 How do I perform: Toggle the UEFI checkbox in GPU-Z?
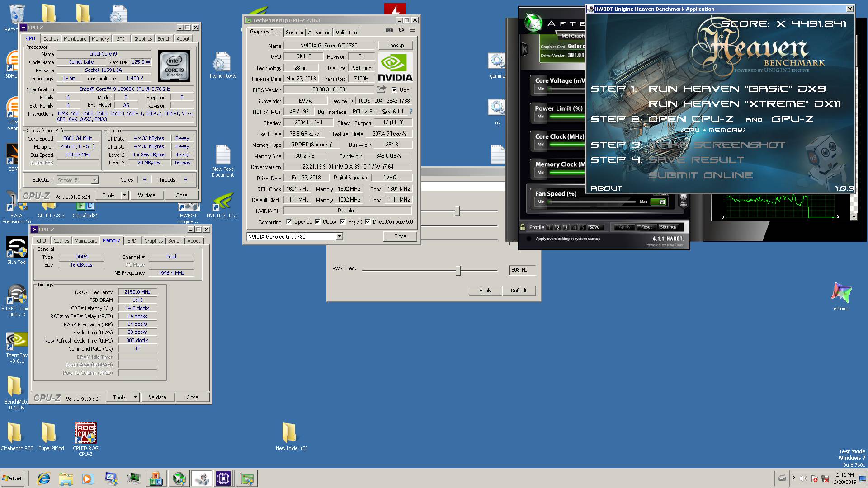[394, 89]
